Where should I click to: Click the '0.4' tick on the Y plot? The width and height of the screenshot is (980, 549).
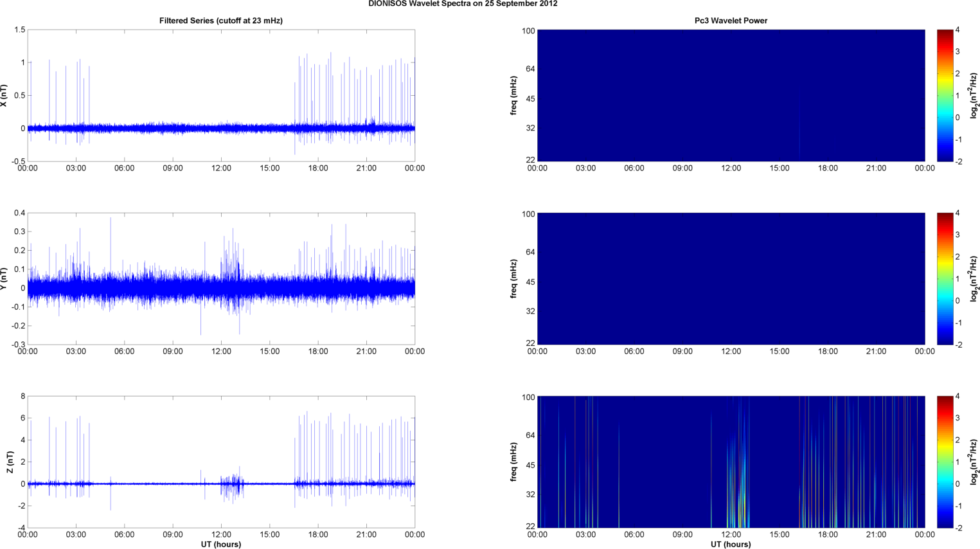pyautogui.click(x=19, y=213)
